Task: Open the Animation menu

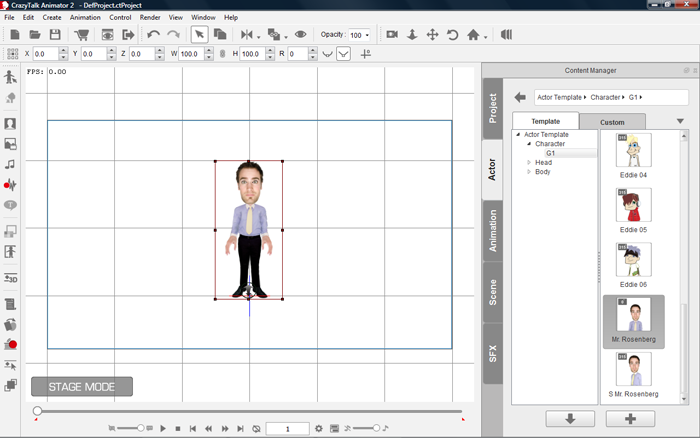Action: (85, 17)
